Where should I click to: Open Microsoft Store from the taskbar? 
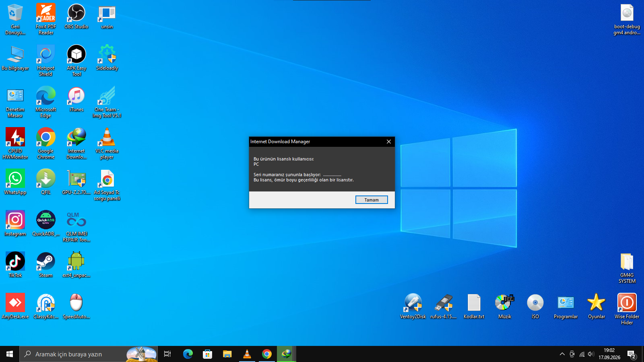pos(208,354)
